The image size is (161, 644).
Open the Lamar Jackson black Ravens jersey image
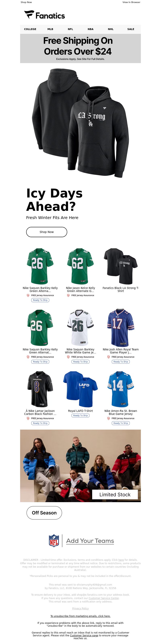[x=40, y=389]
